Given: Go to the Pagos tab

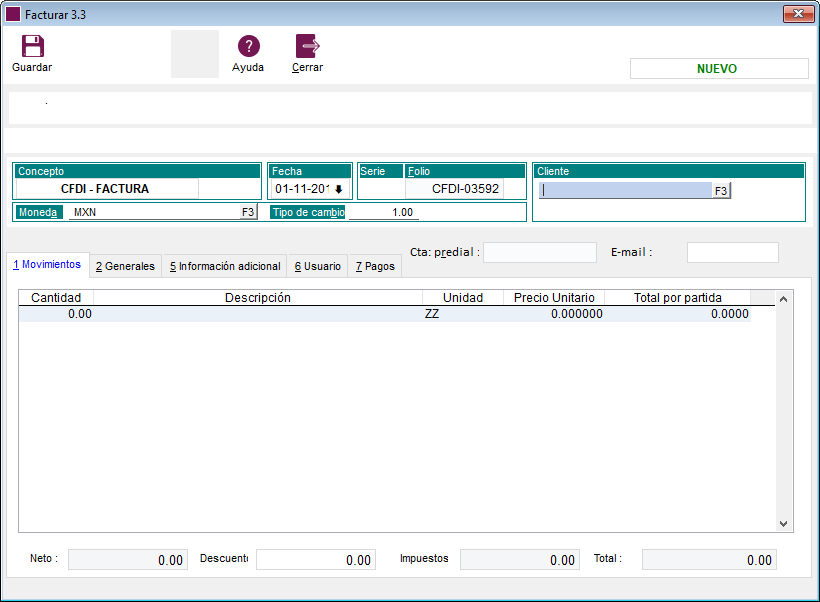Looking at the screenshot, I should coord(375,266).
